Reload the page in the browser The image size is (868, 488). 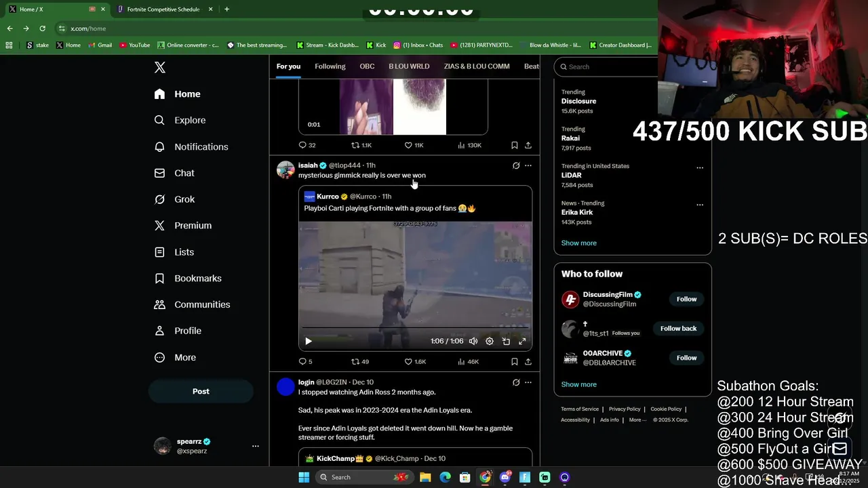point(42,28)
